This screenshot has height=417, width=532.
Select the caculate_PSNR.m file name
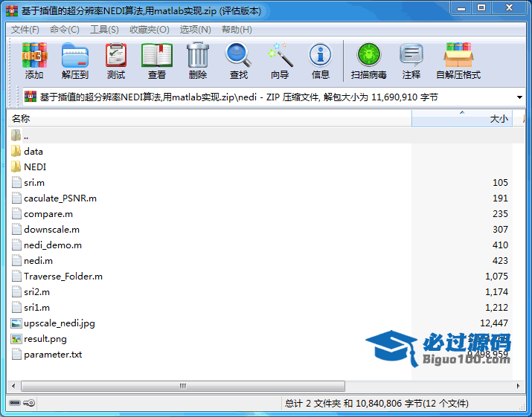[x=60, y=198]
